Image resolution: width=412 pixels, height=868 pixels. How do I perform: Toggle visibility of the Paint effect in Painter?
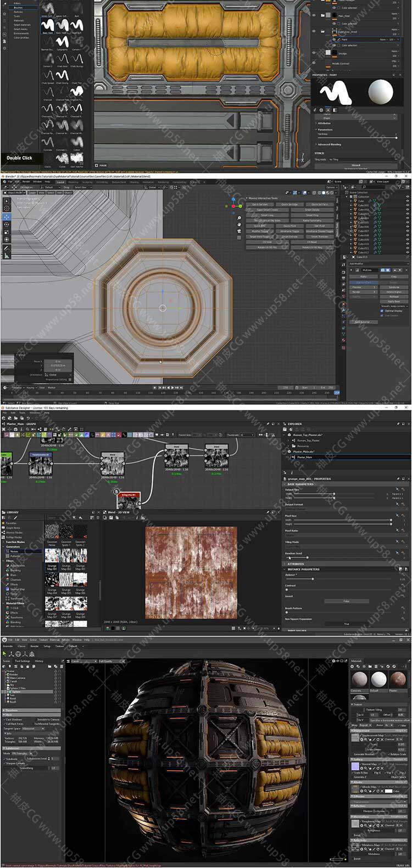334,40
